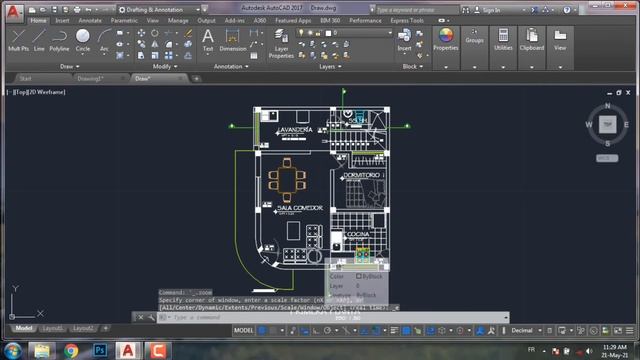
Task: Click the Windows Start button
Action: (13, 351)
